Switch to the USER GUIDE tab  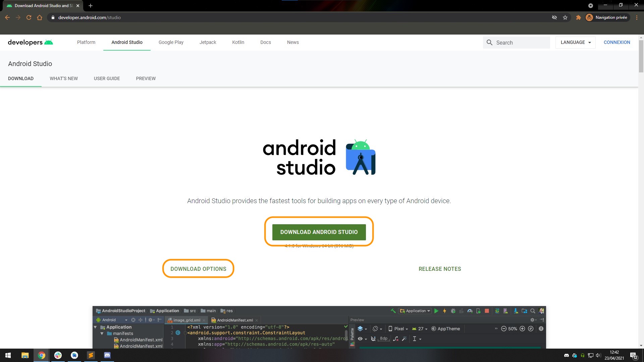(x=107, y=78)
